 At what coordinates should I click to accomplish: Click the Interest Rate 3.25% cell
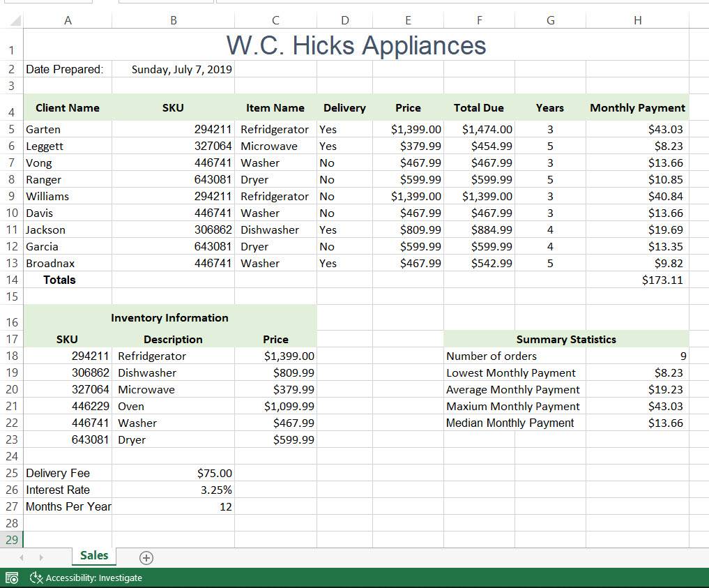pyautogui.click(x=173, y=490)
